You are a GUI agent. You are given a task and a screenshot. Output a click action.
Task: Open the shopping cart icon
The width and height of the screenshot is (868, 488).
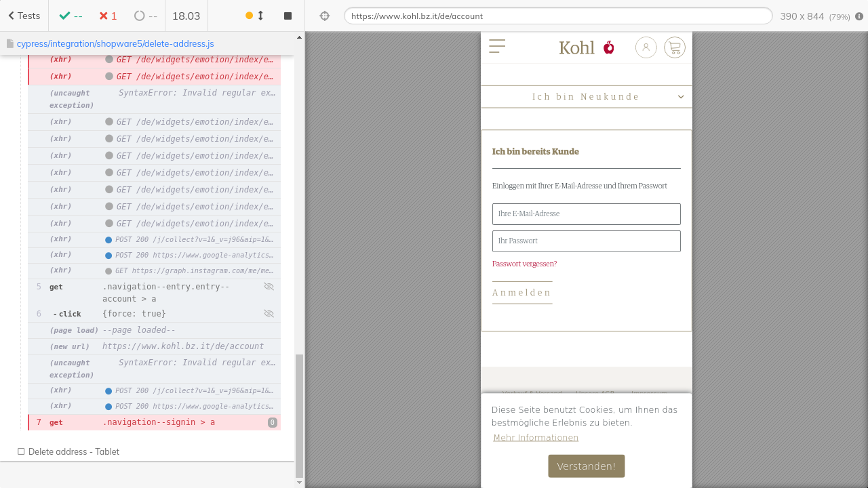pyautogui.click(x=674, y=47)
